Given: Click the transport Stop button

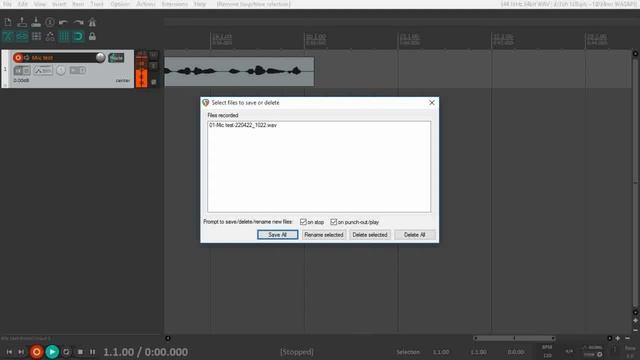Looking at the screenshot, I should (x=80, y=352).
